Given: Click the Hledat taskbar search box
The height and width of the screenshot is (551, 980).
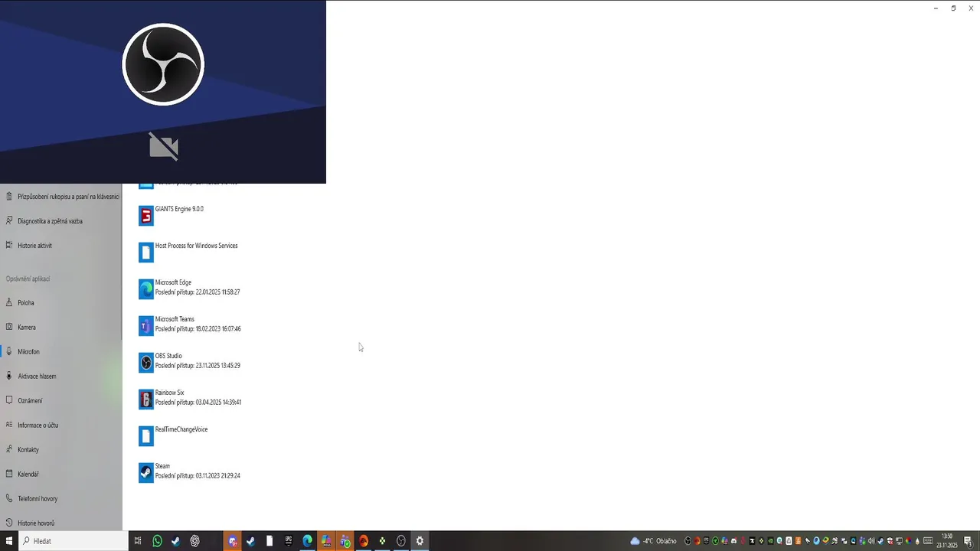Looking at the screenshot, I should (73, 541).
